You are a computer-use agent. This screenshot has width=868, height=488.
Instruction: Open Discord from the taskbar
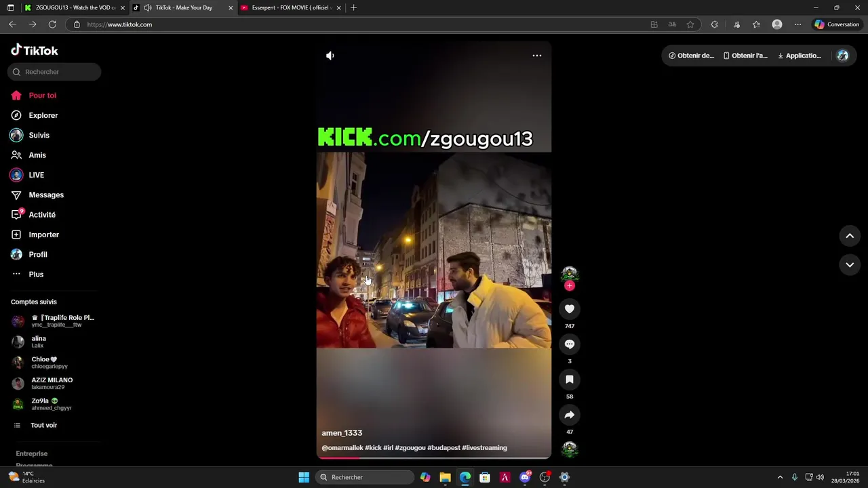pos(525,477)
